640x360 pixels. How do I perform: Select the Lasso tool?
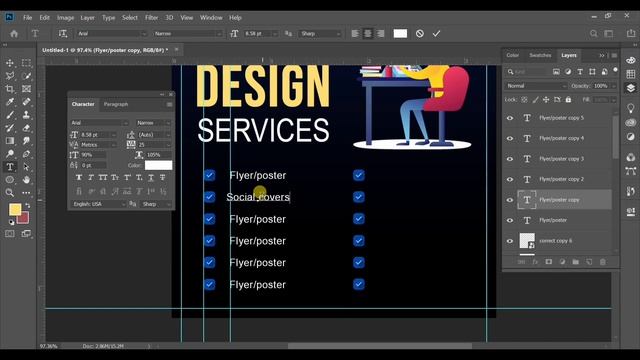pos(10,76)
